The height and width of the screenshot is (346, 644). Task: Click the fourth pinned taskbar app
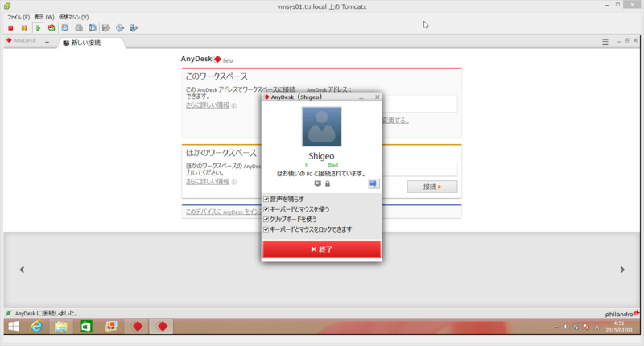[x=111, y=327]
